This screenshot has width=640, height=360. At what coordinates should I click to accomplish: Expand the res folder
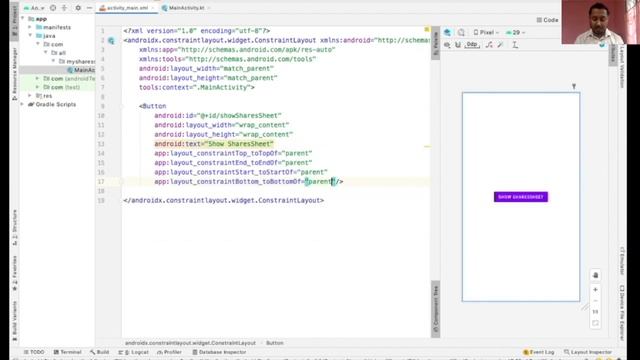point(30,96)
